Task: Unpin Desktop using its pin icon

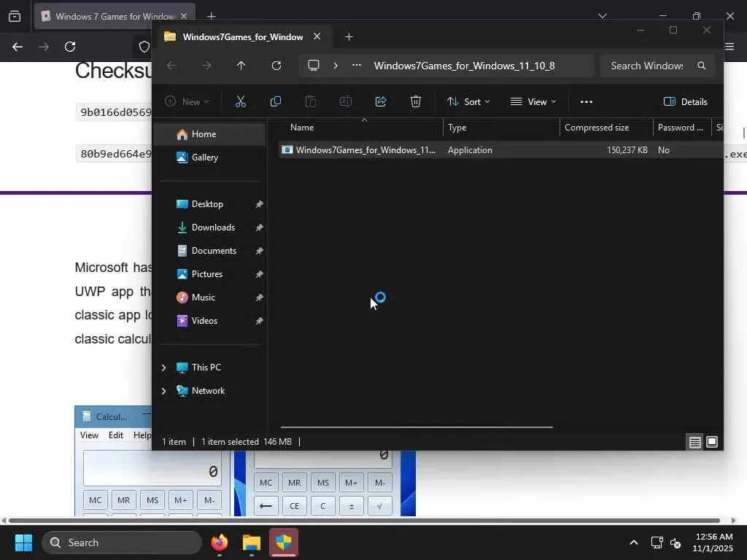Action: click(x=259, y=204)
